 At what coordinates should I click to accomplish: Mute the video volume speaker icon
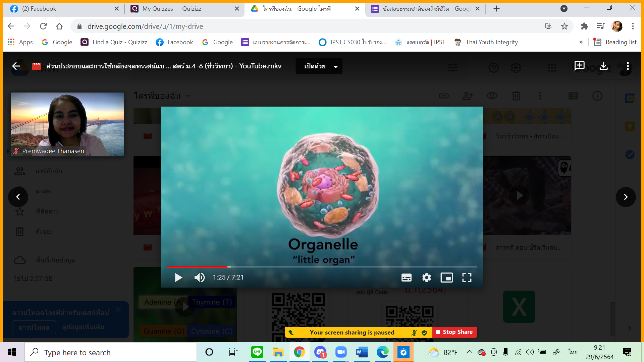(200, 278)
